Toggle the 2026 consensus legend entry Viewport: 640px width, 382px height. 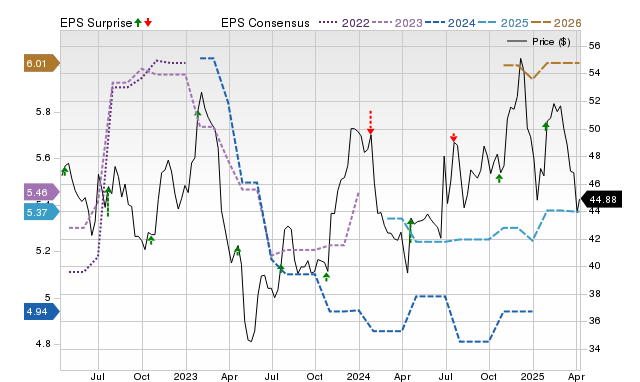point(556,23)
